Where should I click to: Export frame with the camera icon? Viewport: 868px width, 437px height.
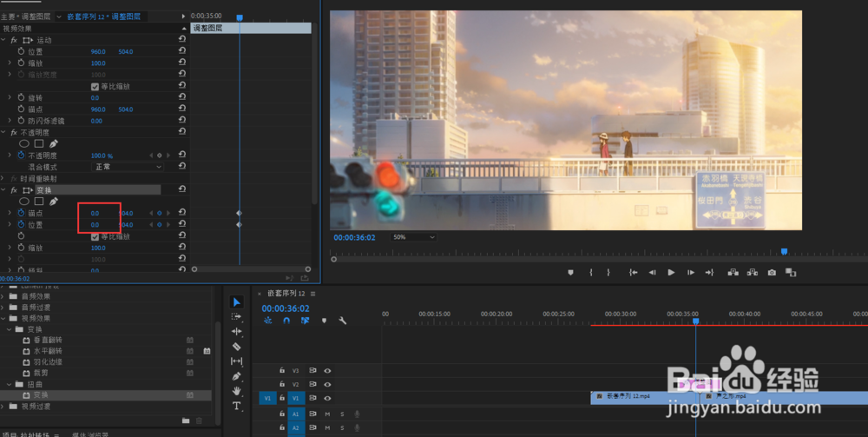click(772, 273)
